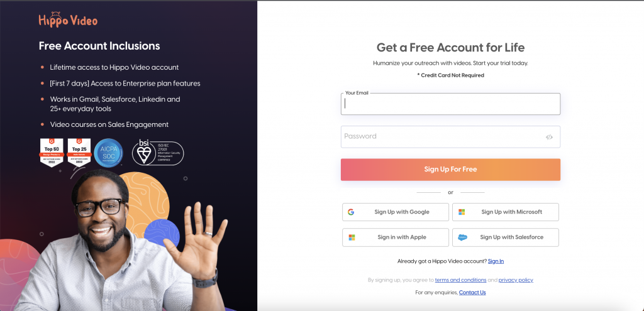Open the Sign In link

[496, 261]
